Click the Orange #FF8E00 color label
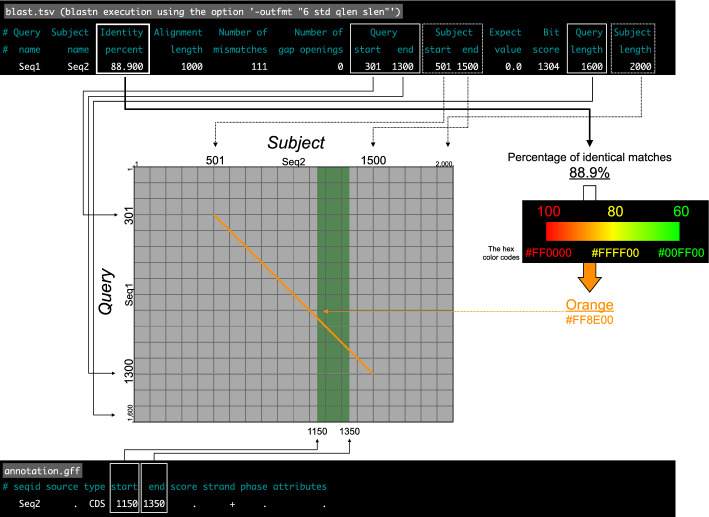The height and width of the screenshot is (517, 709). (x=587, y=311)
